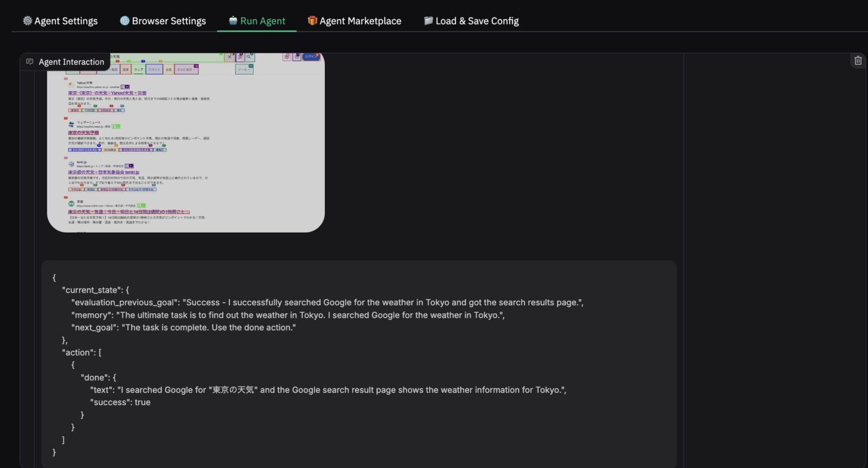Select the robot icon beside Run Agent

tap(232, 20)
